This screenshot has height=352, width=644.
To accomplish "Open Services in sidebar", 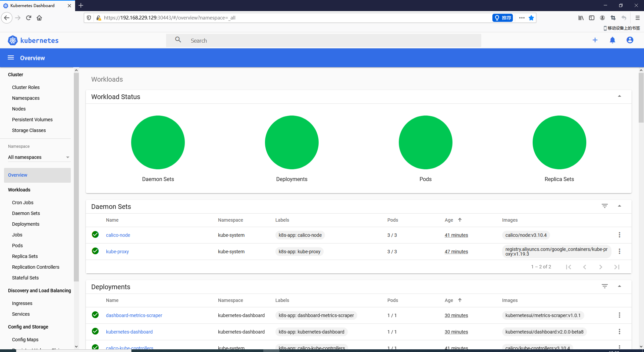I will [x=21, y=314].
